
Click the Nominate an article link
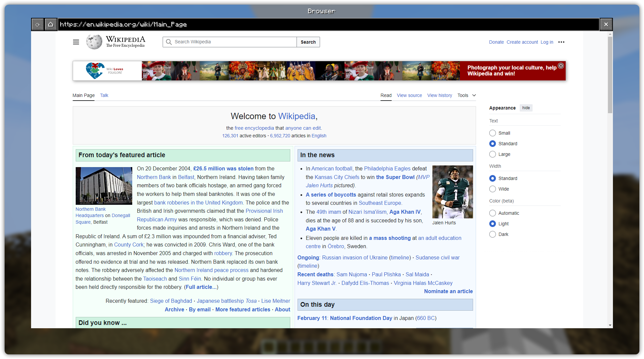(x=448, y=292)
